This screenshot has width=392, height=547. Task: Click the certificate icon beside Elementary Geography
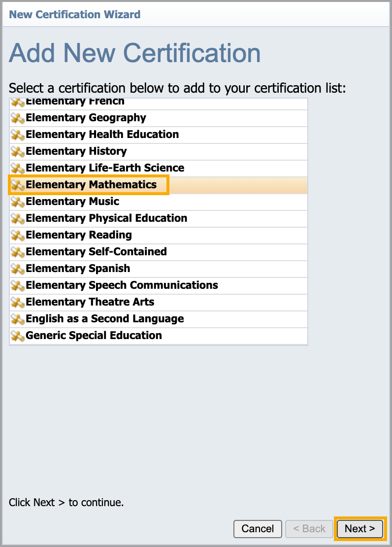pos(18,118)
